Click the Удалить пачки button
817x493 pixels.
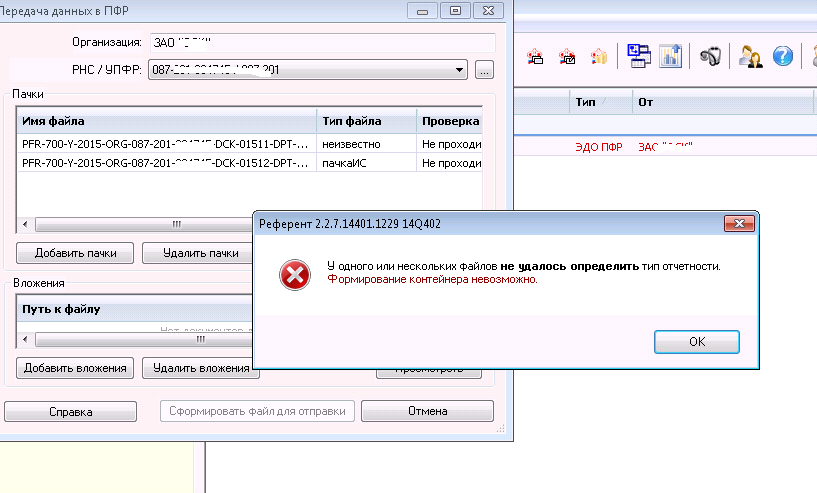point(195,253)
